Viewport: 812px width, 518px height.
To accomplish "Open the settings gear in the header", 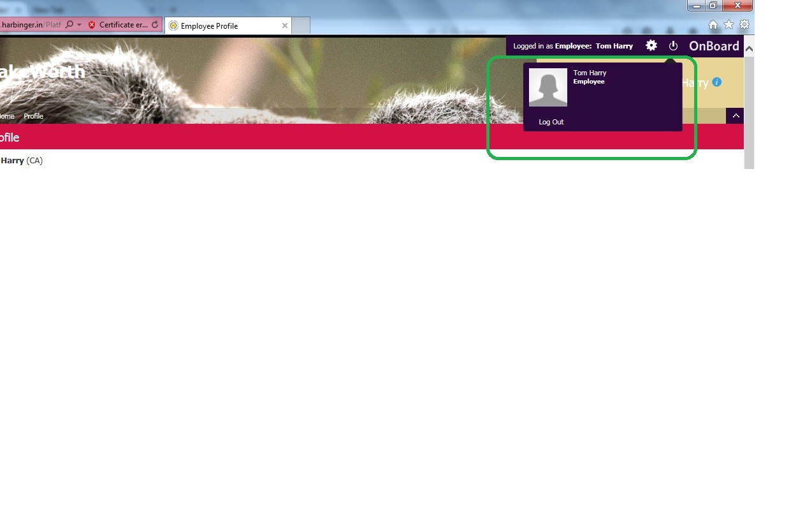I will click(651, 46).
